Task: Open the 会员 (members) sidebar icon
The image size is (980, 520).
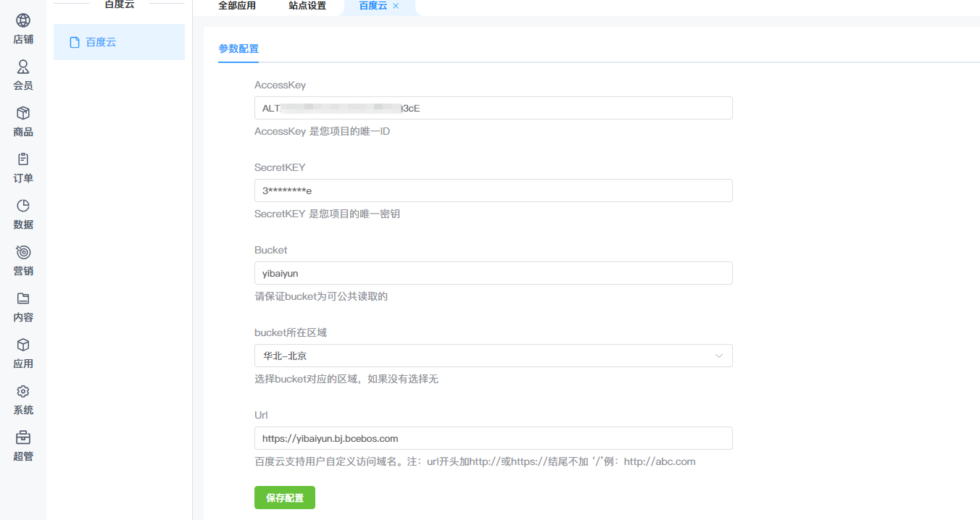Action: click(x=23, y=67)
